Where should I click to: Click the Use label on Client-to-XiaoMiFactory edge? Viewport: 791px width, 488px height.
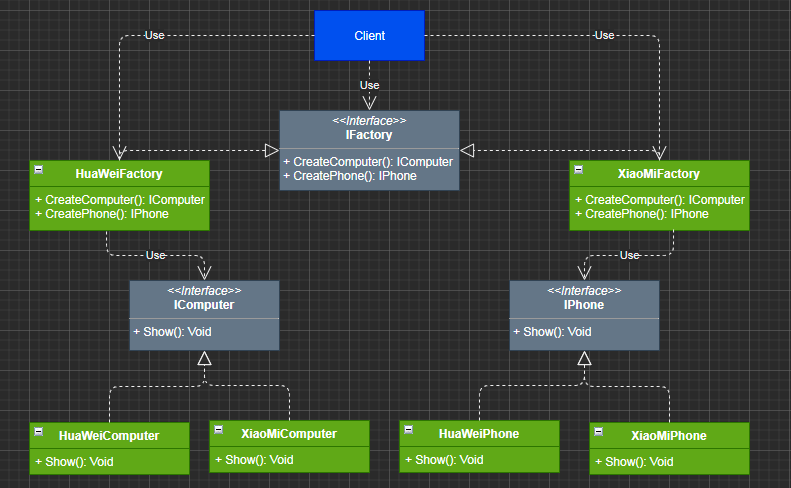tap(604, 35)
